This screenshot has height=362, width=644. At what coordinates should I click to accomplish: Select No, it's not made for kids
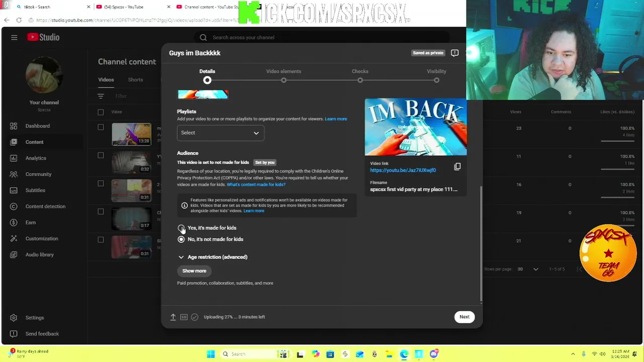point(181,239)
